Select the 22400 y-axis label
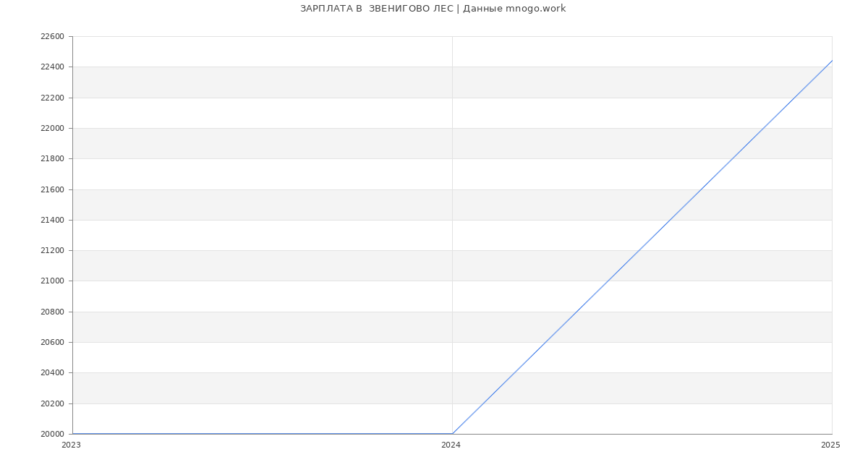 (52, 67)
